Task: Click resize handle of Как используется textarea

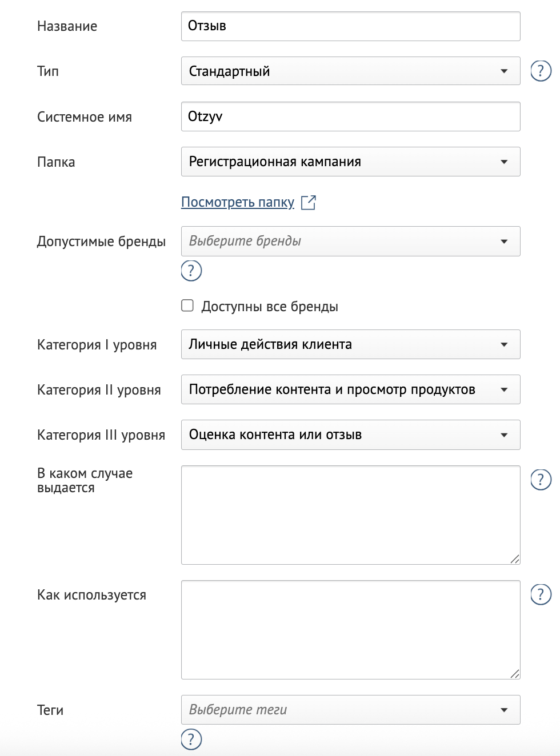Action: [x=515, y=674]
